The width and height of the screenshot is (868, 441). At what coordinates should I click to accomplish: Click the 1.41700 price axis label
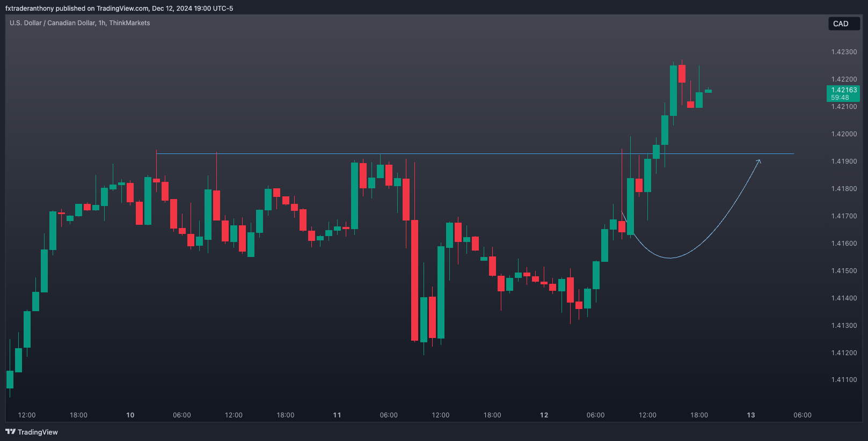click(x=844, y=216)
